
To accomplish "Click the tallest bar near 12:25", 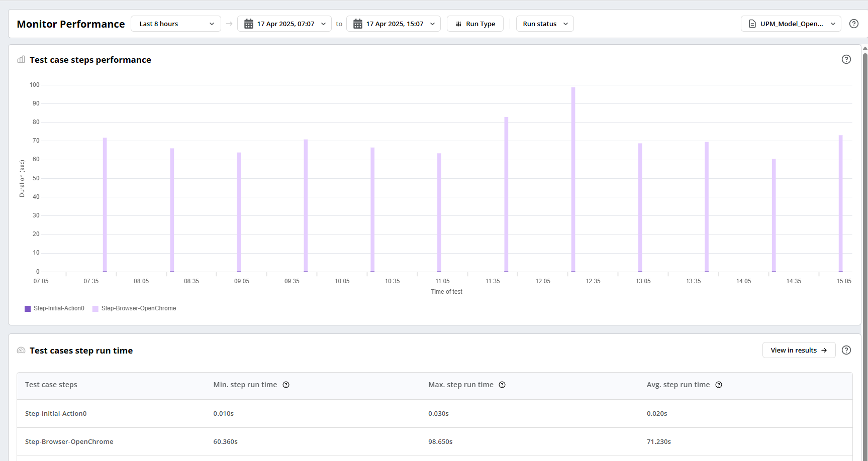I will tap(573, 179).
